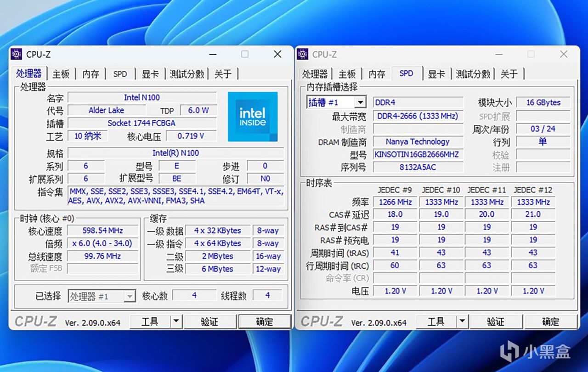Click the CPU-Z app icon in left window title bar
Screen dimensions: 588x372
(x=17, y=54)
